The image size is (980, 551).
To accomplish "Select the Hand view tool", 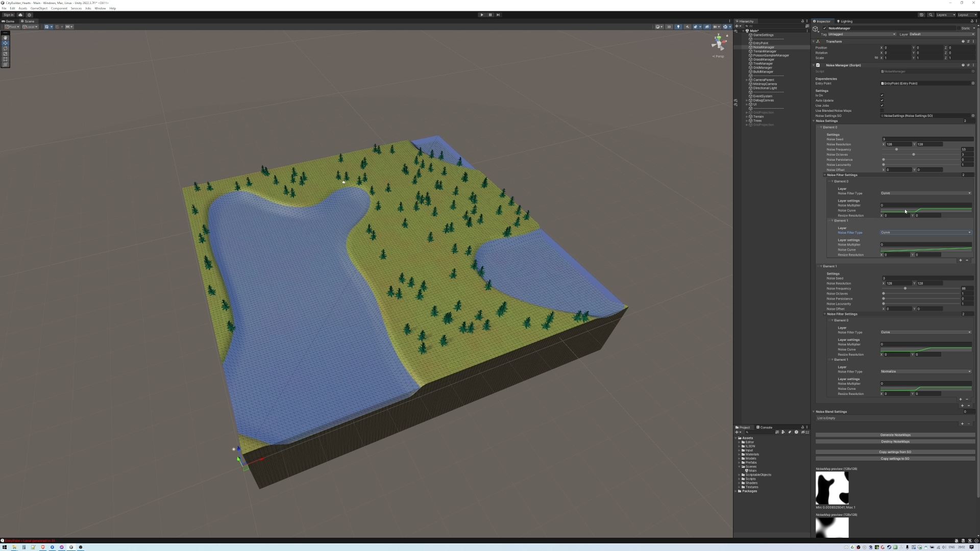I will 5,38.
